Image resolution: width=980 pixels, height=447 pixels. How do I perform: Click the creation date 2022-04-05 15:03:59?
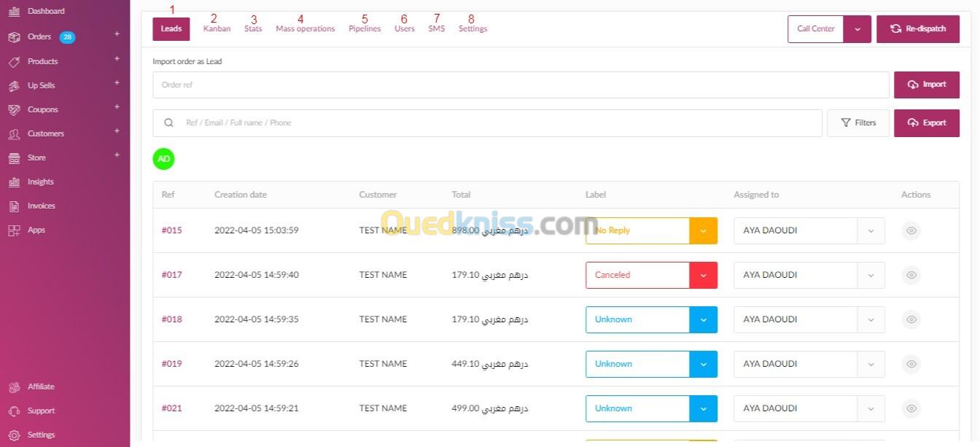coord(257,230)
